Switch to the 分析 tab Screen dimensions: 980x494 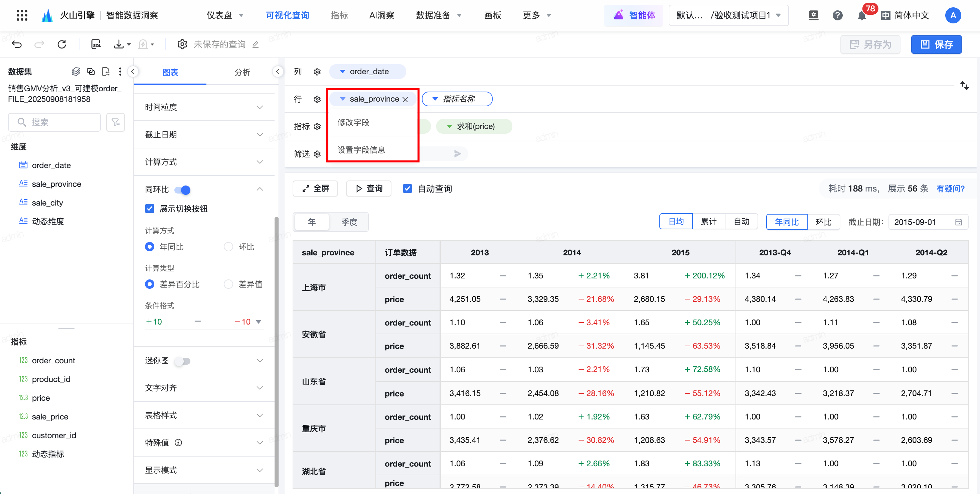tap(242, 72)
